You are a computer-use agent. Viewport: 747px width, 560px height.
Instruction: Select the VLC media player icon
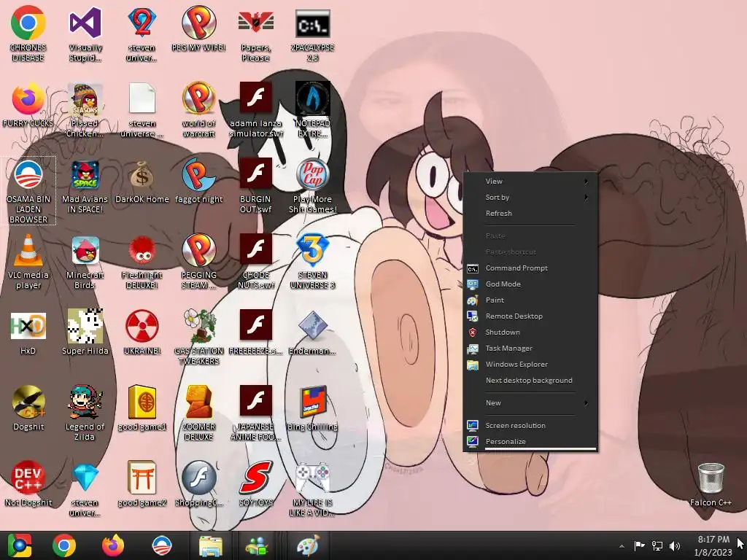pyautogui.click(x=28, y=251)
